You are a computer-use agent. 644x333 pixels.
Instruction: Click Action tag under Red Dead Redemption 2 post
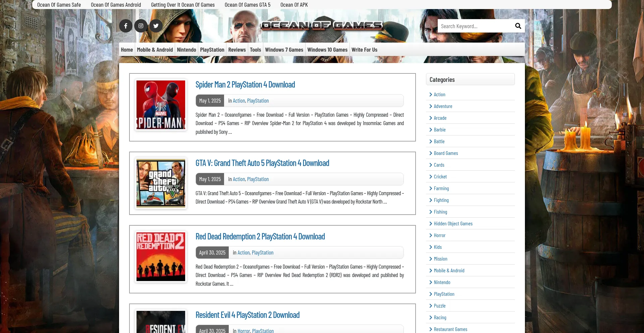[244, 253]
